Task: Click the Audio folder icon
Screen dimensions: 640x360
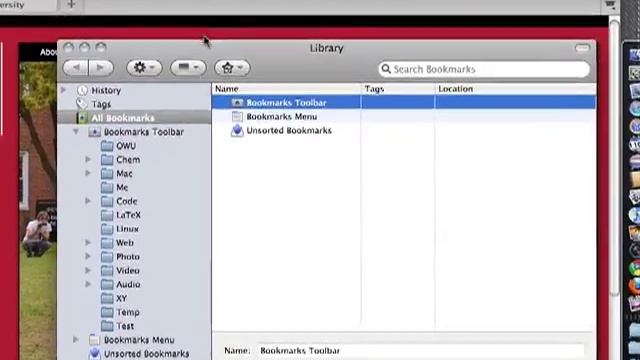Action: pos(107,284)
